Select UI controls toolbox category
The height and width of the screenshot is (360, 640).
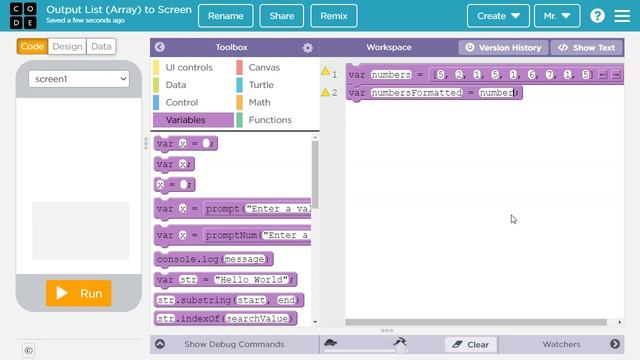pyautogui.click(x=193, y=67)
